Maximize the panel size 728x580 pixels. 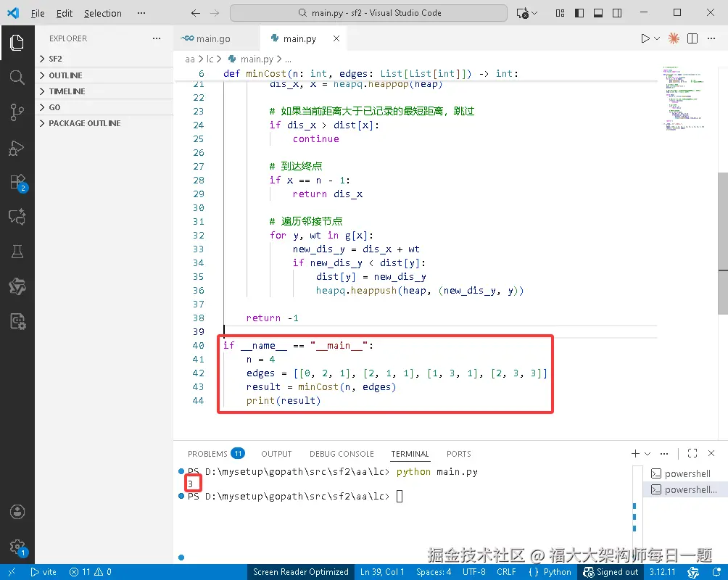click(x=692, y=453)
